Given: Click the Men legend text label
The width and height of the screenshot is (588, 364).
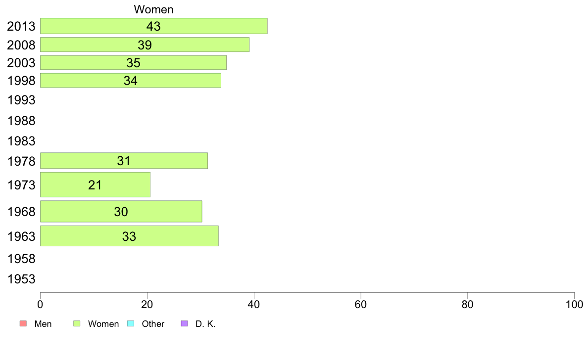Looking at the screenshot, I should (x=43, y=324).
